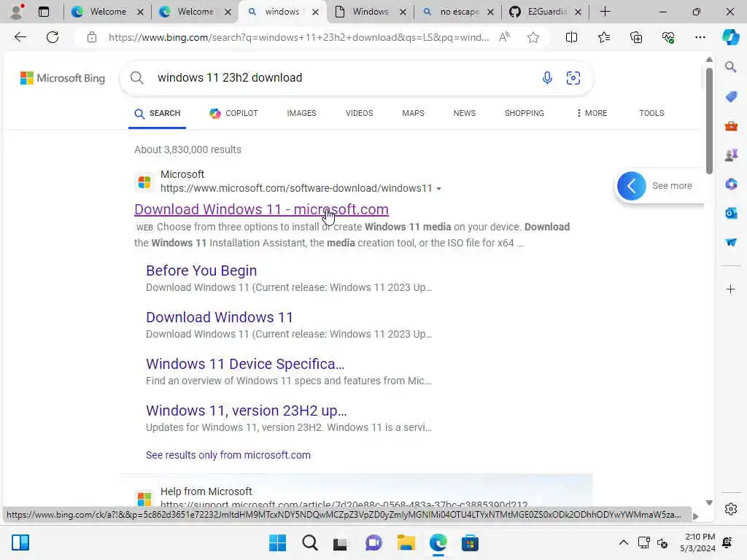Screen dimensions: 747x560
Task: Open Edge Settings and more menu
Action: point(700,37)
